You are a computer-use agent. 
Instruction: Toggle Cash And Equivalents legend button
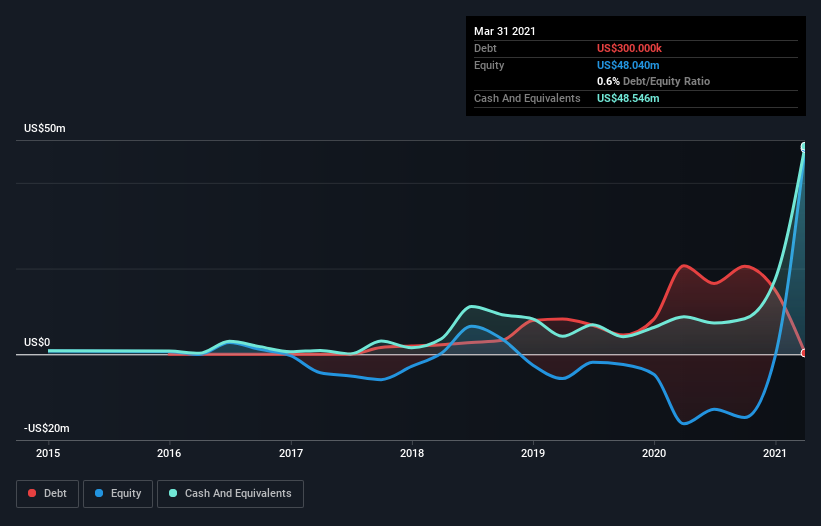pyautogui.click(x=230, y=494)
